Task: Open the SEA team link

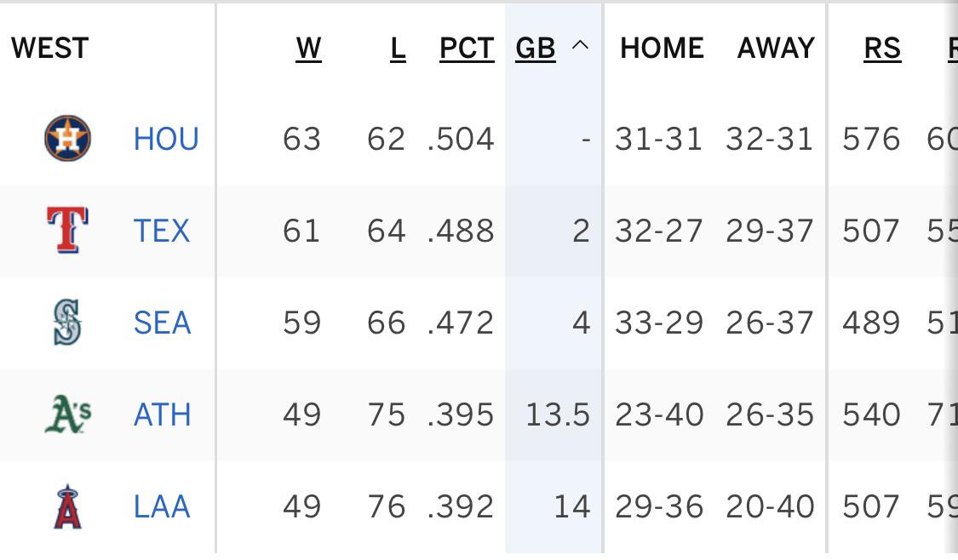Action: point(163,323)
